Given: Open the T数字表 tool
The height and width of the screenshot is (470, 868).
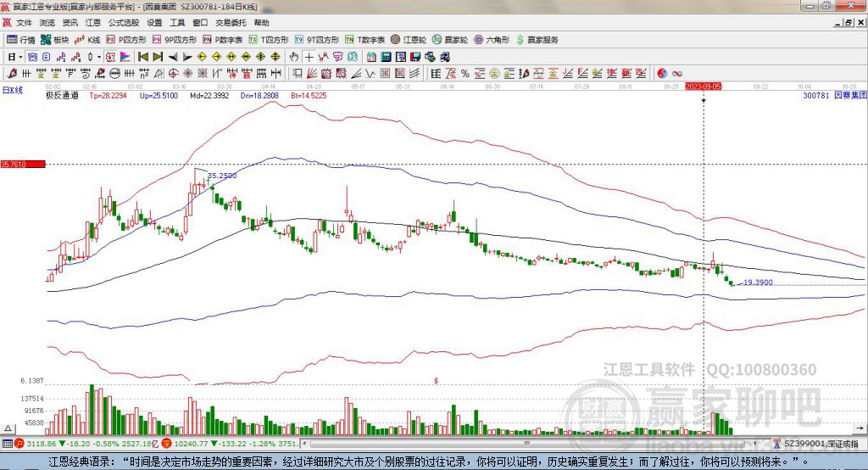Looking at the screenshot, I should coord(364,40).
